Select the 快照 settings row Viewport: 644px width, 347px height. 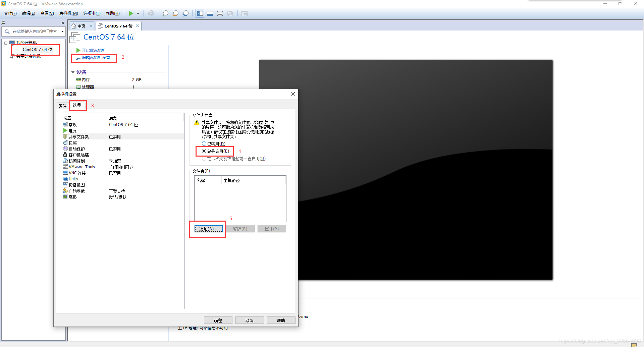[x=122, y=143]
